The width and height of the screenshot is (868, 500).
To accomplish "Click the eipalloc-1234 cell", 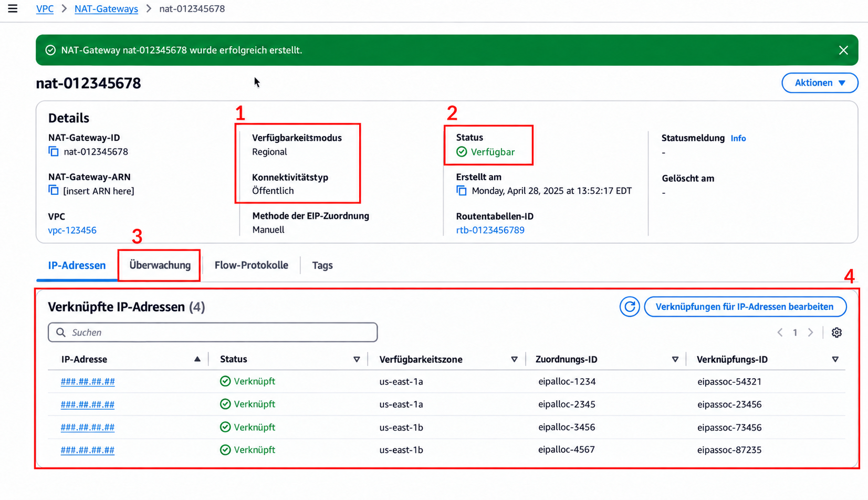I will pos(567,381).
